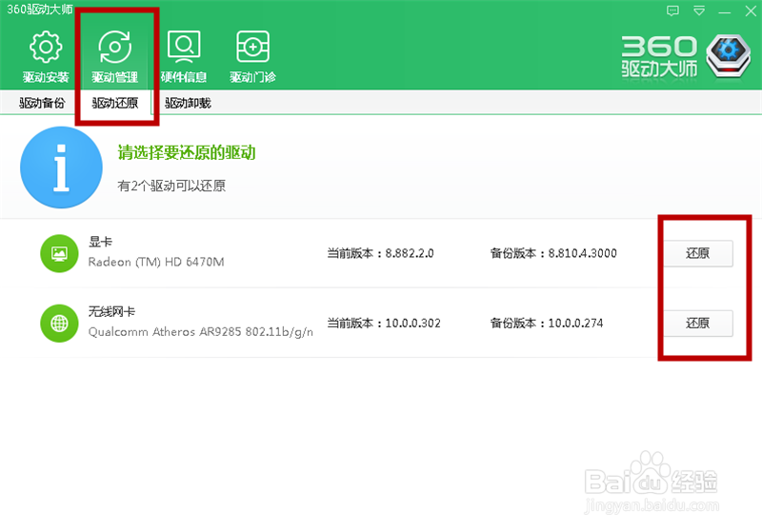Click the 360驱动大师 logo at top right
762x532 pixels.
pos(686,56)
